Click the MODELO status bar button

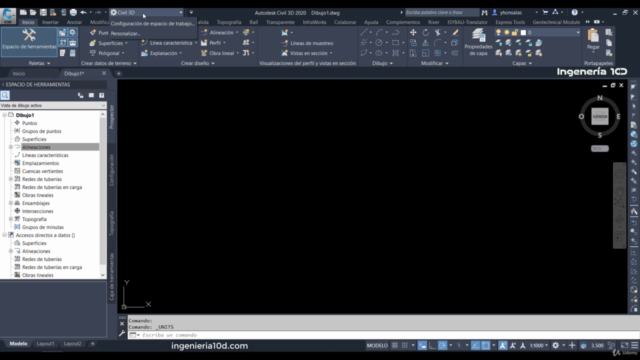pos(377,345)
